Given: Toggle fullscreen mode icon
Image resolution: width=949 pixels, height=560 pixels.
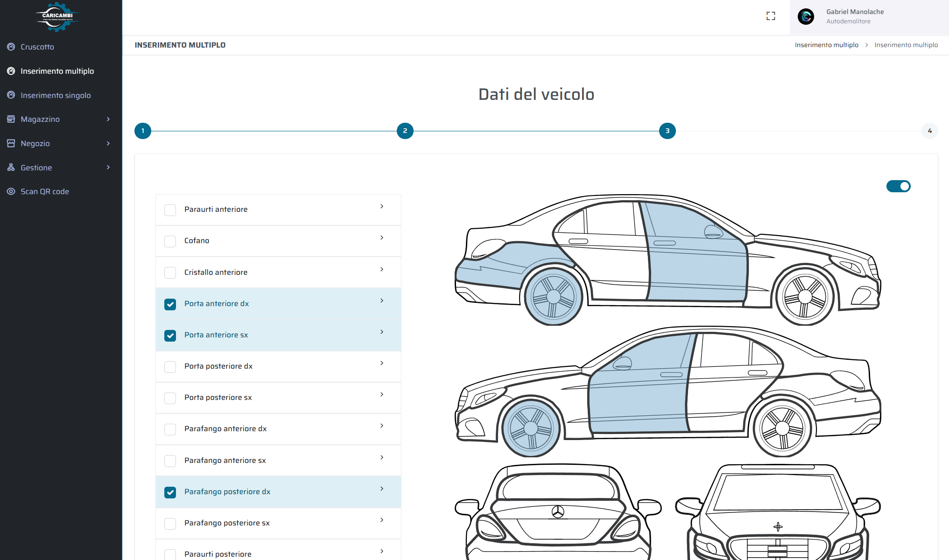Looking at the screenshot, I should click(771, 16).
